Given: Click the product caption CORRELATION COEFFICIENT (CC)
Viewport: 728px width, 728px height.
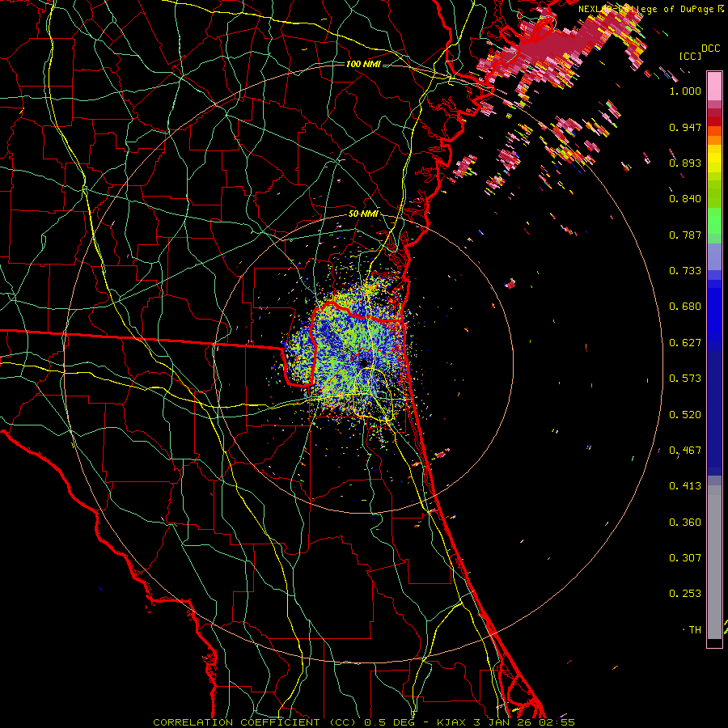Looking at the screenshot, I should [x=255, y=722].
